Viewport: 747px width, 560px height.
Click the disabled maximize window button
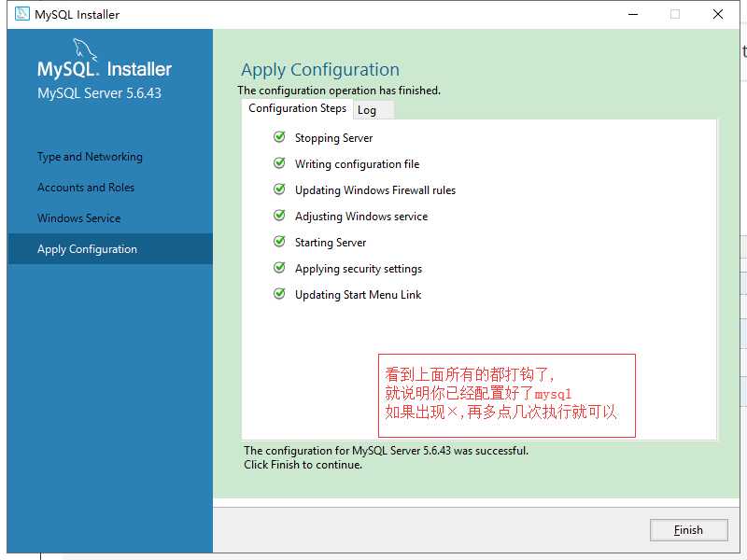(x=675, y=14)
